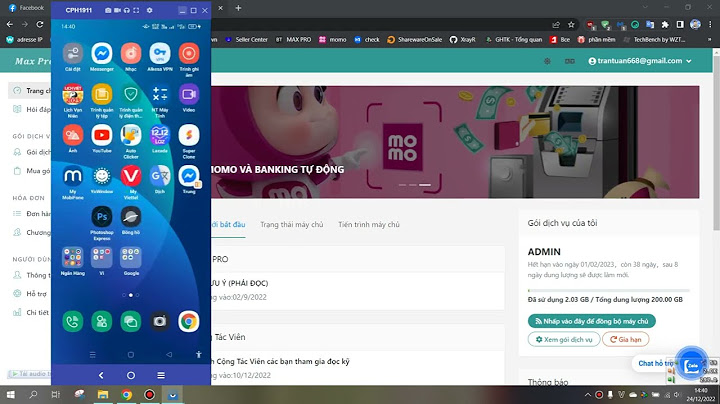Open the purple Video app
The image size is (720, 404).
[x=189, y=95]
